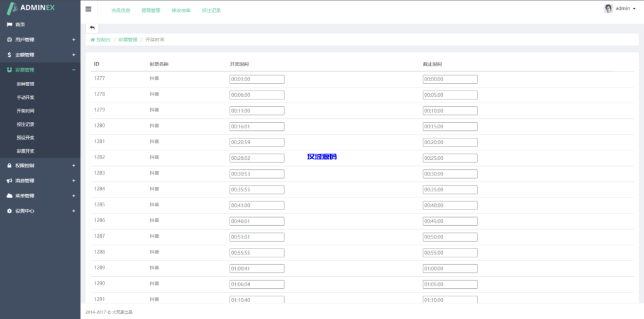Click the back arrow button

click(x=92, y=28)
